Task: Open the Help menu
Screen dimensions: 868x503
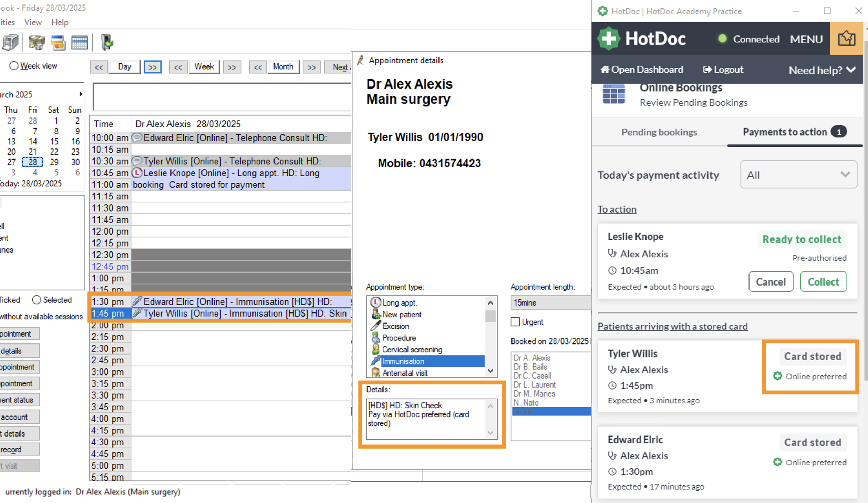Action: pos(60,22)
